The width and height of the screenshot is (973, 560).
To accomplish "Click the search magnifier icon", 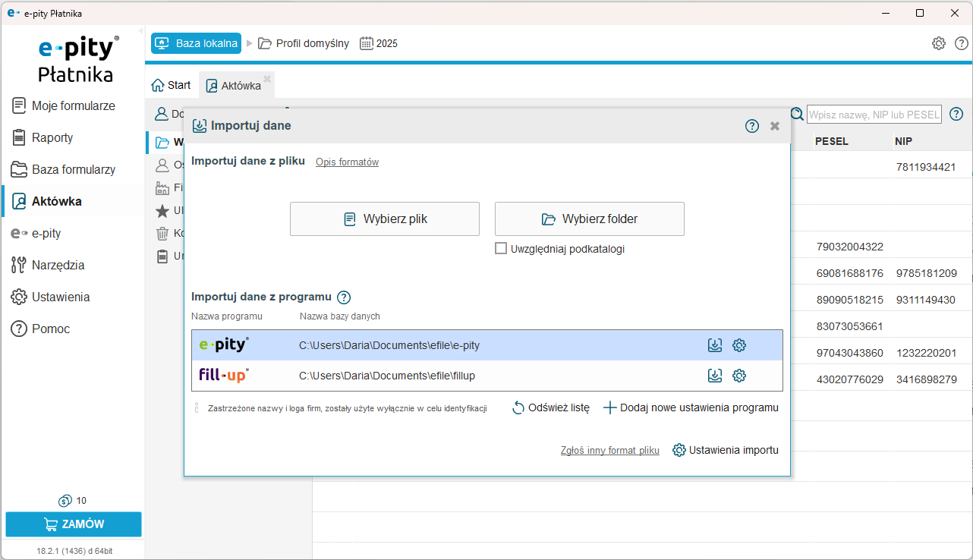I will [x=797, y=115].
